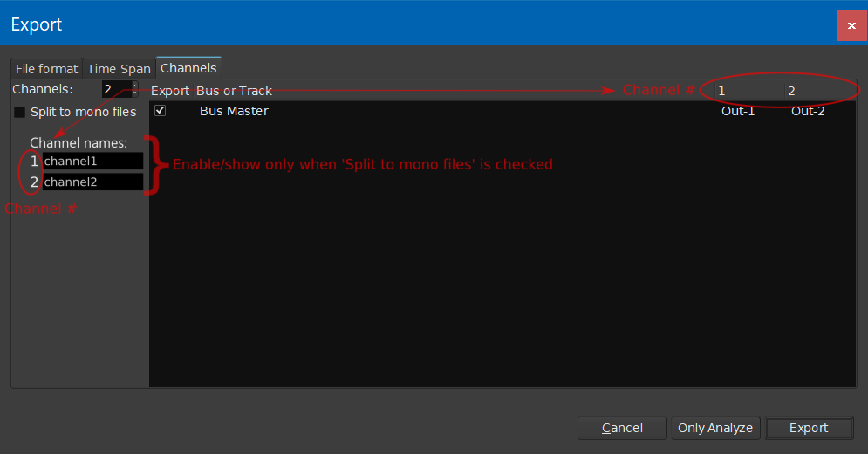Select the Channels tab
The image size is (868, 454).
pyautogui.click(x=188, y=68)
